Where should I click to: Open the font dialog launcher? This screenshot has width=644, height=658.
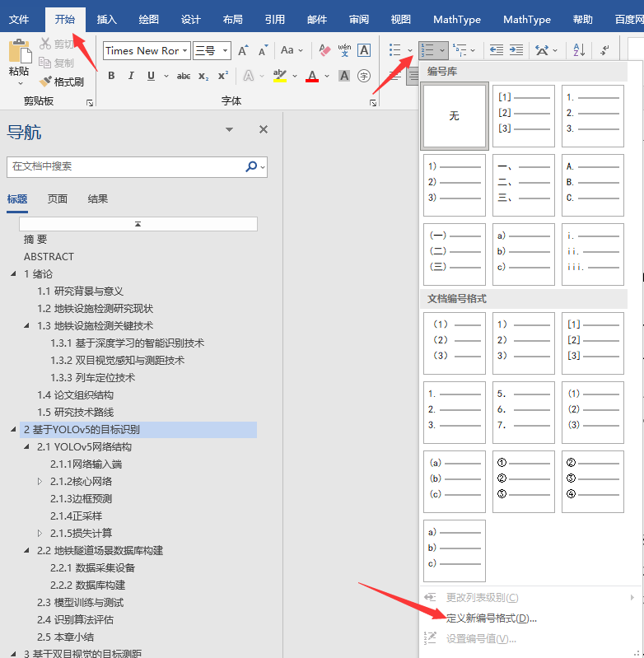click(x=373, y=103)
